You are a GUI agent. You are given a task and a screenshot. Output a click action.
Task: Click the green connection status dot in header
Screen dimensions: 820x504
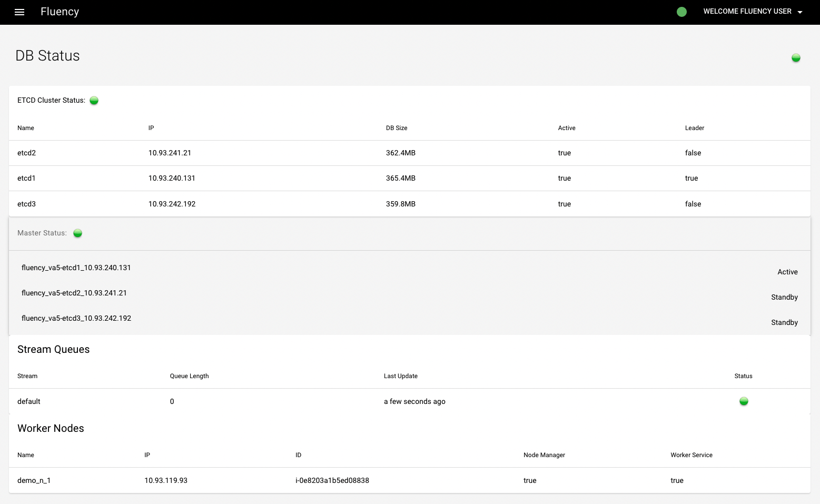tap(681, 12)
